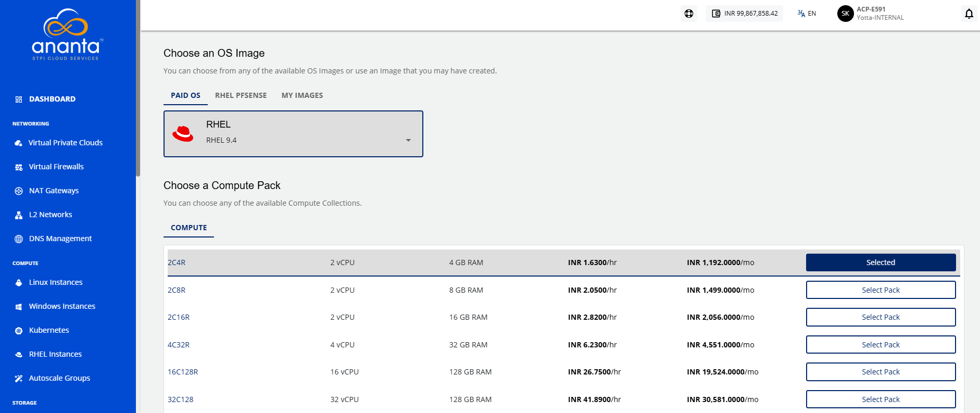The width and height of the screenshot is (980, 413).
Task: Open the MY IMAGES tab
Action: pos(303,96)
